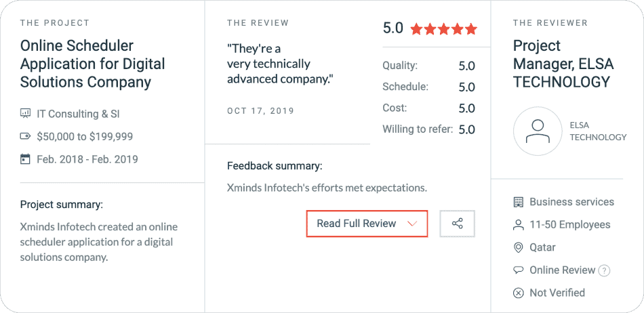Click the 5.0 overall rating score
The width and height of the screenshot is (644, 313).
[x=393, y=28]
